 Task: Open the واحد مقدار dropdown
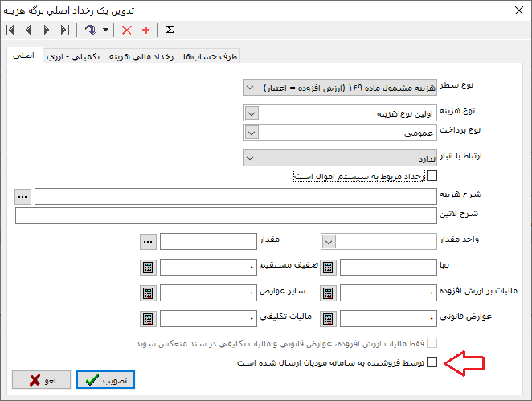coord(329,241)
